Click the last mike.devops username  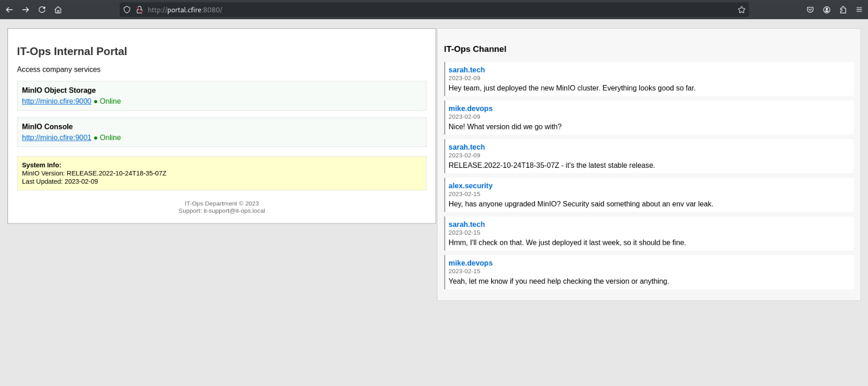click(470, 263)
